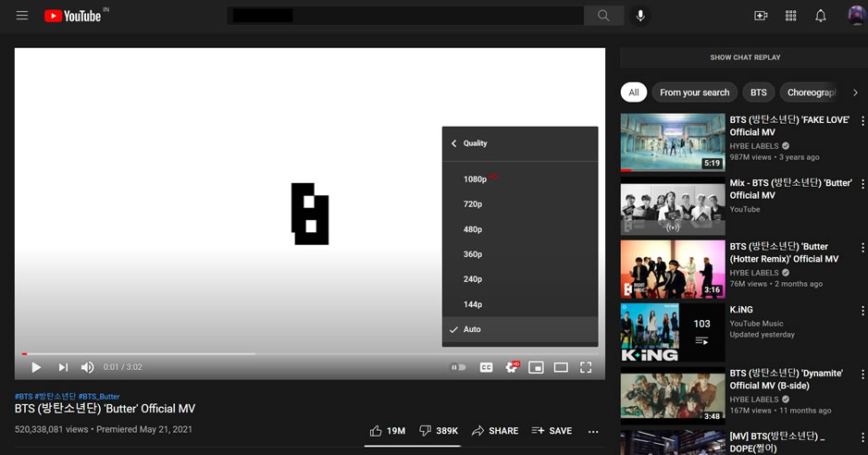This screenshot has height=455, width=868.
Task: Click the video progress bar
Action: [x=310, y=353]
